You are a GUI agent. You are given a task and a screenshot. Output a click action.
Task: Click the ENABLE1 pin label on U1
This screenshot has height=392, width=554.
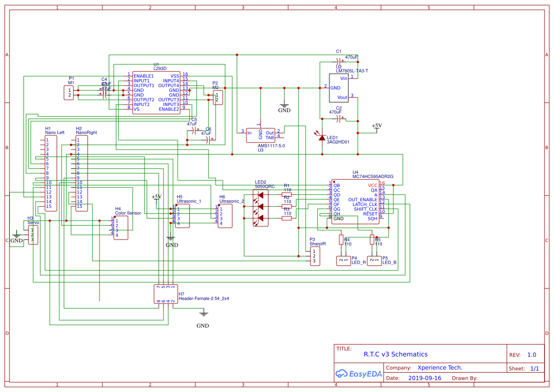click(144, 76)
